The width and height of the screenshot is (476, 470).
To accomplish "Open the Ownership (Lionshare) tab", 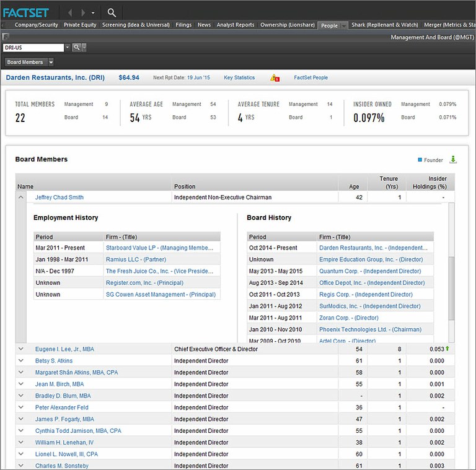I will click(287, 25).
